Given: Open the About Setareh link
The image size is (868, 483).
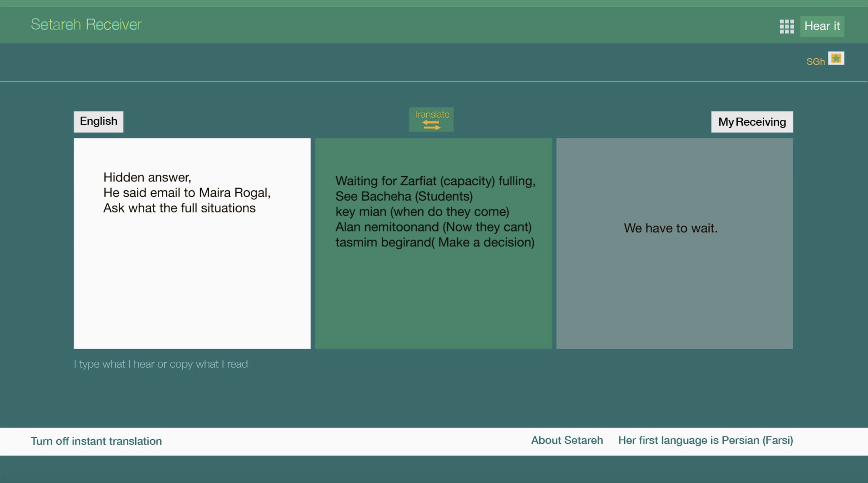Looking at the screenshot, I should pyautogui.click(x=567, y=441).
